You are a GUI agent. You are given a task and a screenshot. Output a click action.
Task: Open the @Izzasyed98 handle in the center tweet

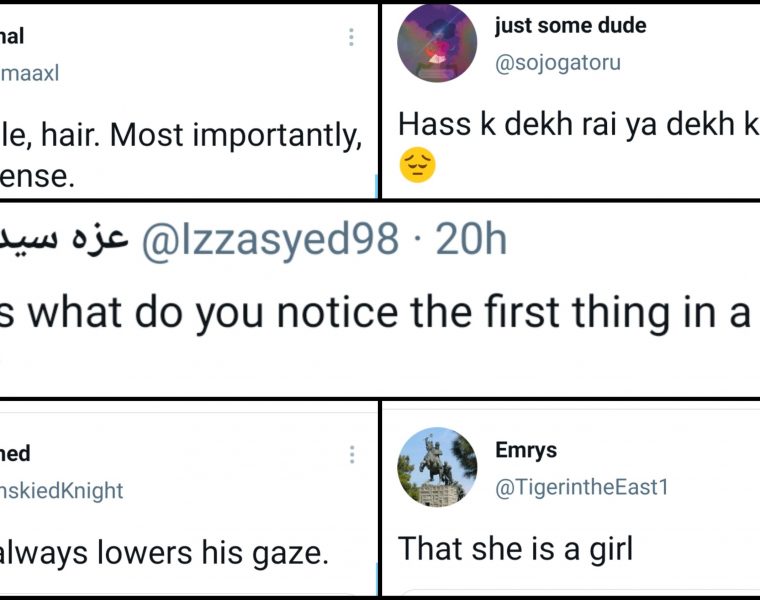pyautogui.click(x=269, y=241)
